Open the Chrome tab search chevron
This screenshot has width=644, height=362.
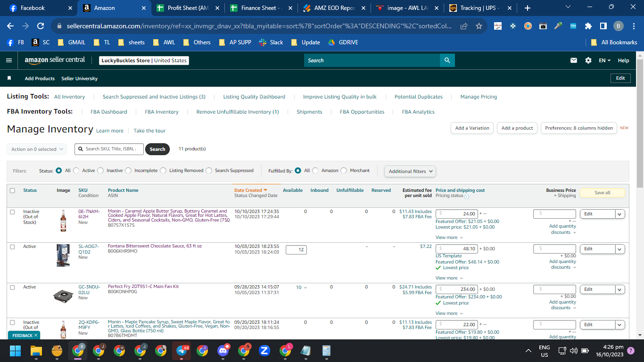pyautogui.click(x=568, y=7)
